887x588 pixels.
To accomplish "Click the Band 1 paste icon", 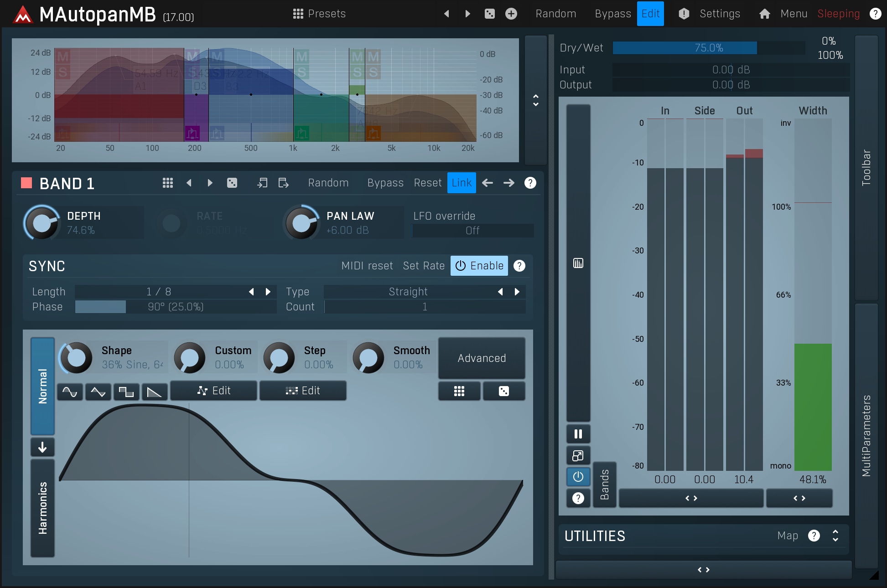I will 283,183.
